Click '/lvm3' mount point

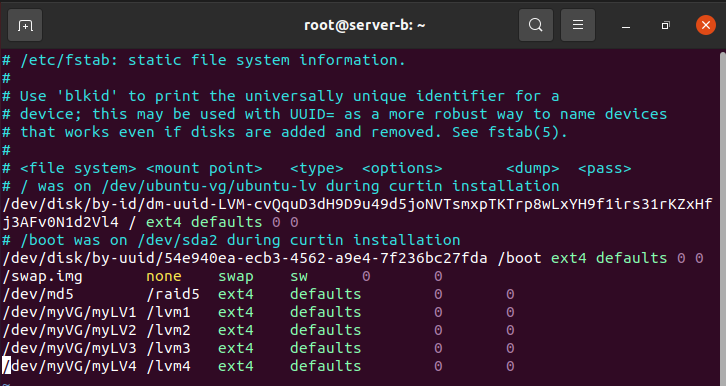coord(169,348)
